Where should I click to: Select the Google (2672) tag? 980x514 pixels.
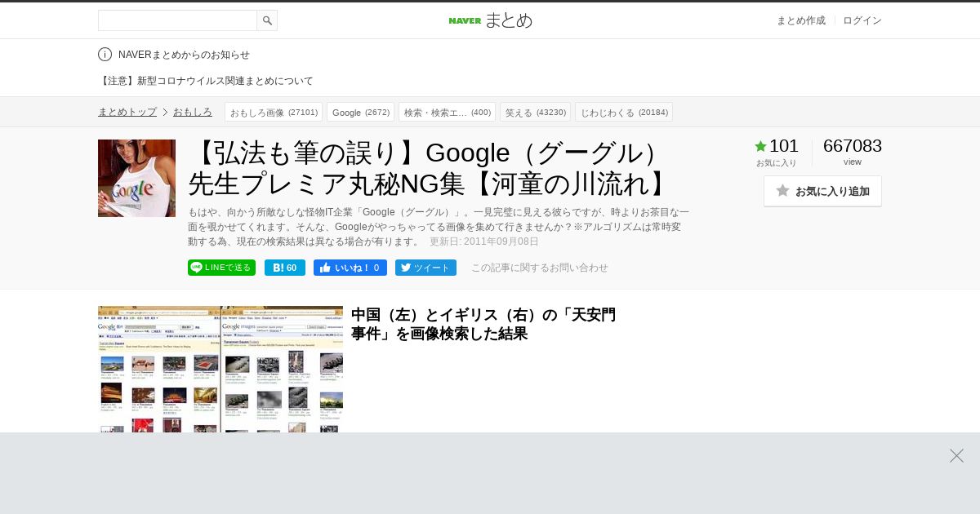pyautogui.click(x=361, y=112)
